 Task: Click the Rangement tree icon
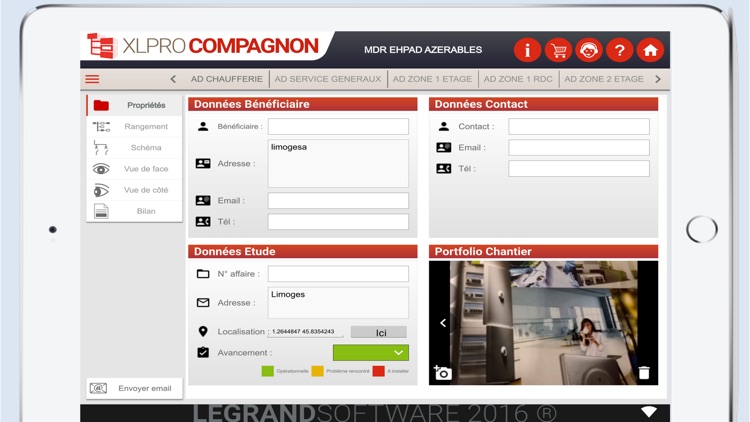[101, 126]
